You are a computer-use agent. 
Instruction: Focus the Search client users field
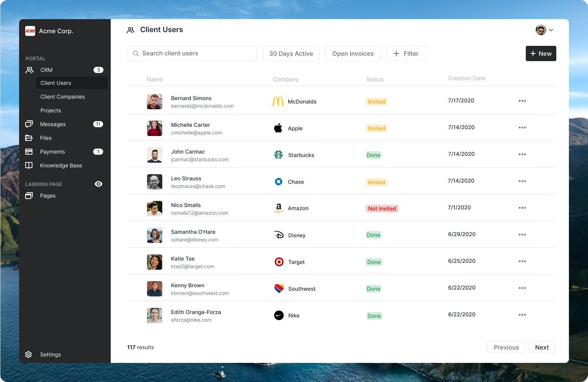192,53
